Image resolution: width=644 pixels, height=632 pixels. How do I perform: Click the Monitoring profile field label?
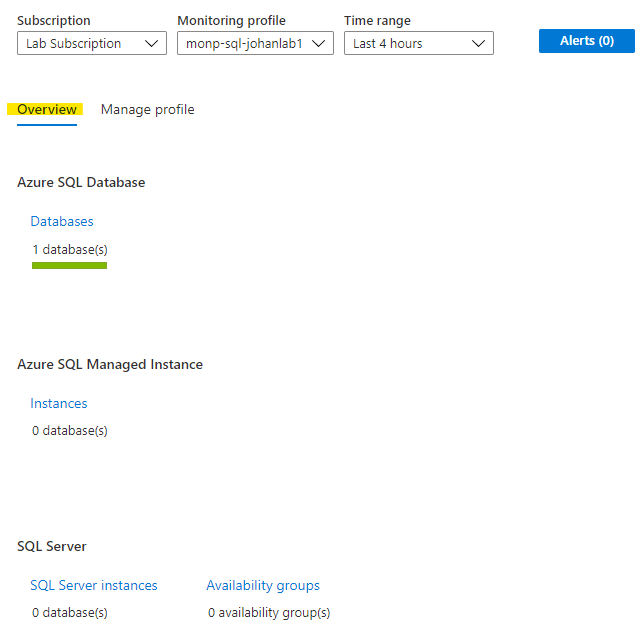pyautogui.click(x=231, y=21)
